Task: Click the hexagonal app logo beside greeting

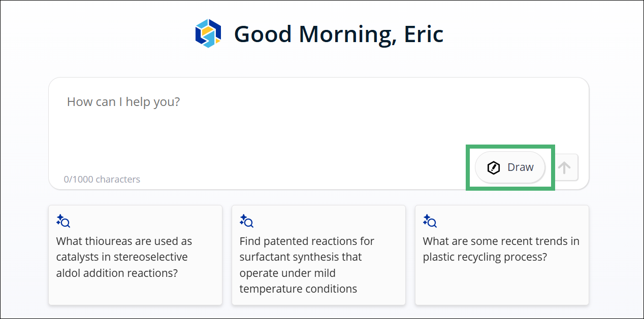Action: pyautogui.click(x=208, y=33)
